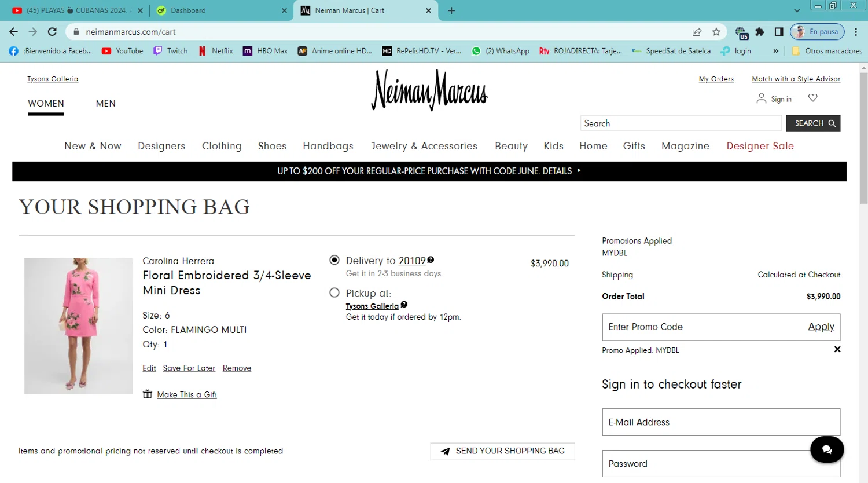Open the extensions puzzle icon
The height and width of the screenshot is (483, 868).
[x=760, y=32]
